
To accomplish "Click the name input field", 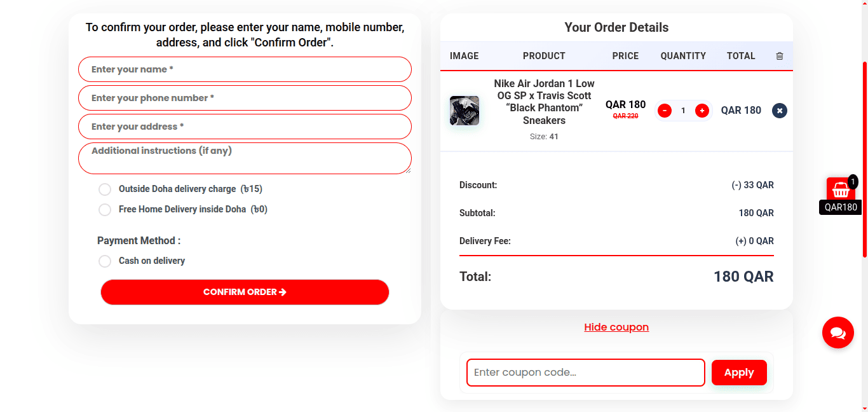I will point(245,69).
